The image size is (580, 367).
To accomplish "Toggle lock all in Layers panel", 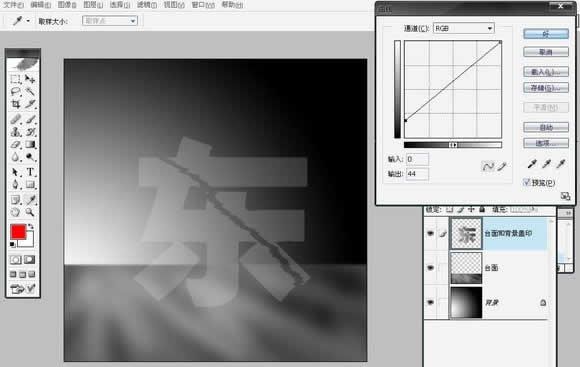I will 482,209.
